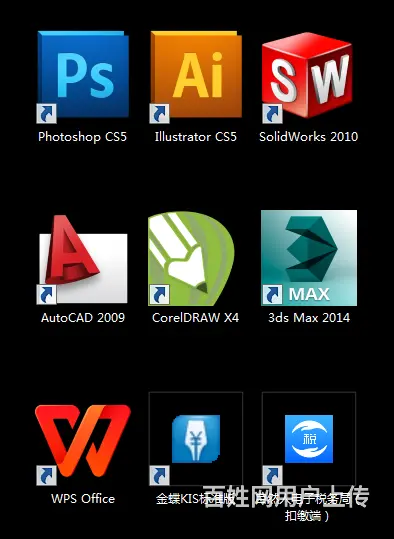Screen dimensions: 394x539
Task: Click the AutoCAD 2009 red A icon
Action: [83, 260]
